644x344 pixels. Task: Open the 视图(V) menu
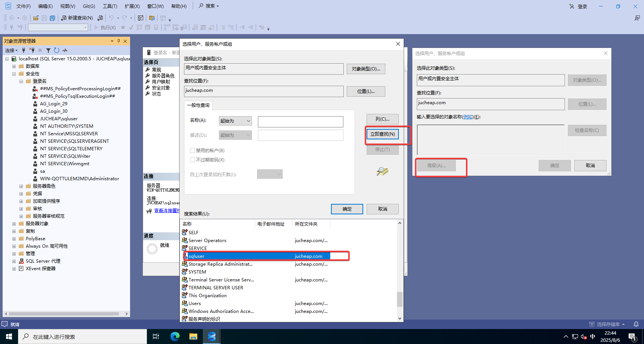[67, 6]
